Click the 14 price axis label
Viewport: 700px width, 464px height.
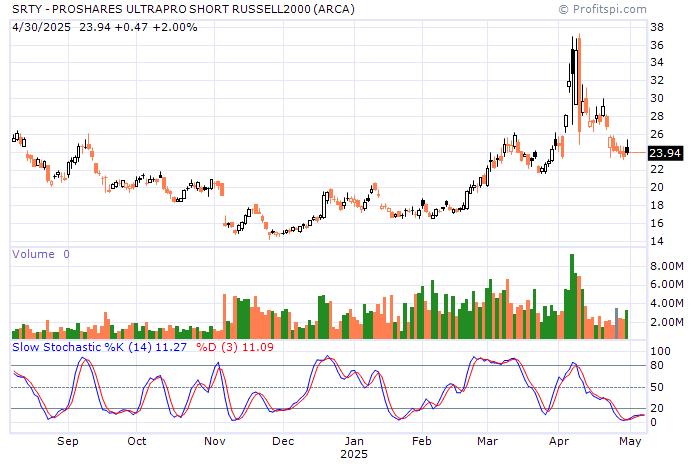click(x=657, y=241)
